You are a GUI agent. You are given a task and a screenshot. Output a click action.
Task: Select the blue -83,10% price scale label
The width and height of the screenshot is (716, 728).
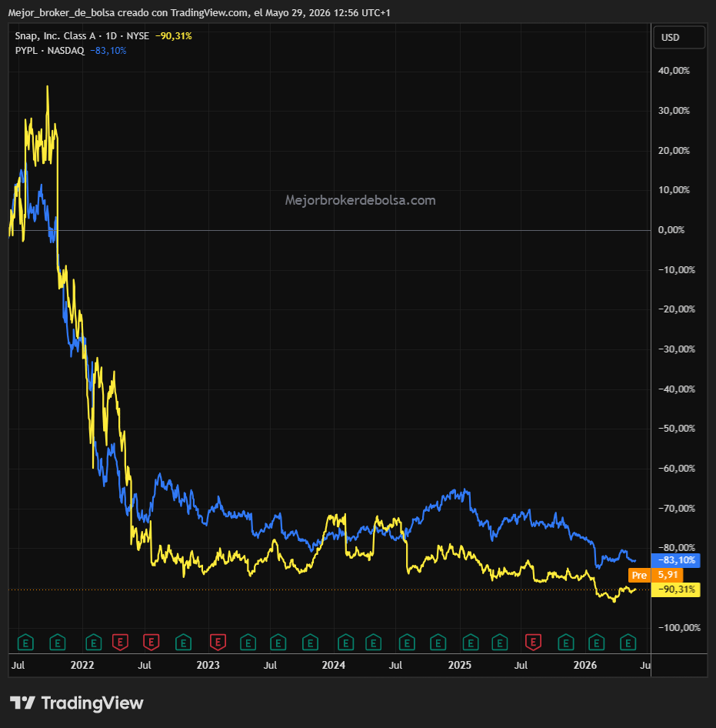click(x=676, y=560)
